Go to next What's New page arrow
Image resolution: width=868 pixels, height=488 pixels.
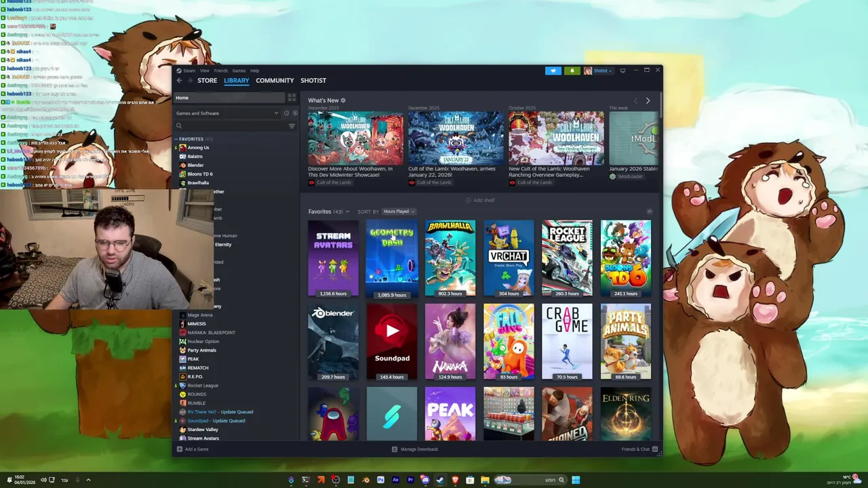(x=648, y=101)
